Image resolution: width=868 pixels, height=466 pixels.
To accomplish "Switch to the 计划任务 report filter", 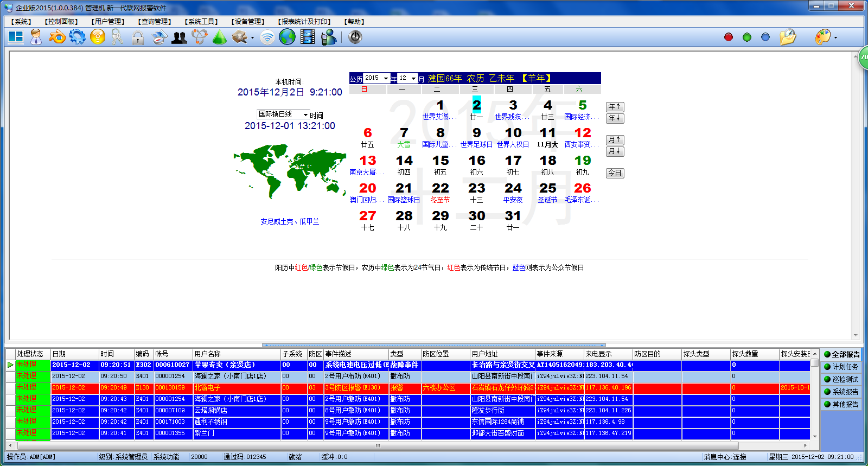I will 841,367.
